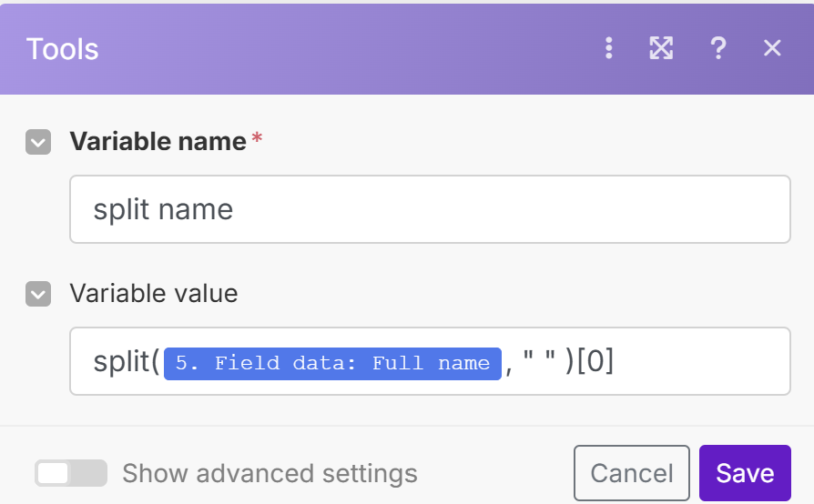Focus the Variable value formula field

(701, 362)
